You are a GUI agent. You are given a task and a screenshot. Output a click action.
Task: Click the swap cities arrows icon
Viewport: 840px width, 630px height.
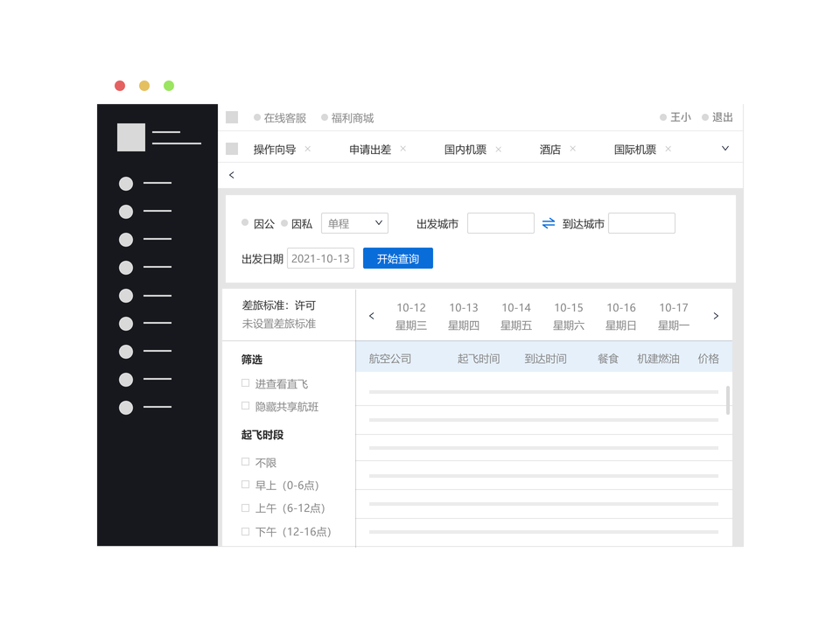tap(549, 223)
